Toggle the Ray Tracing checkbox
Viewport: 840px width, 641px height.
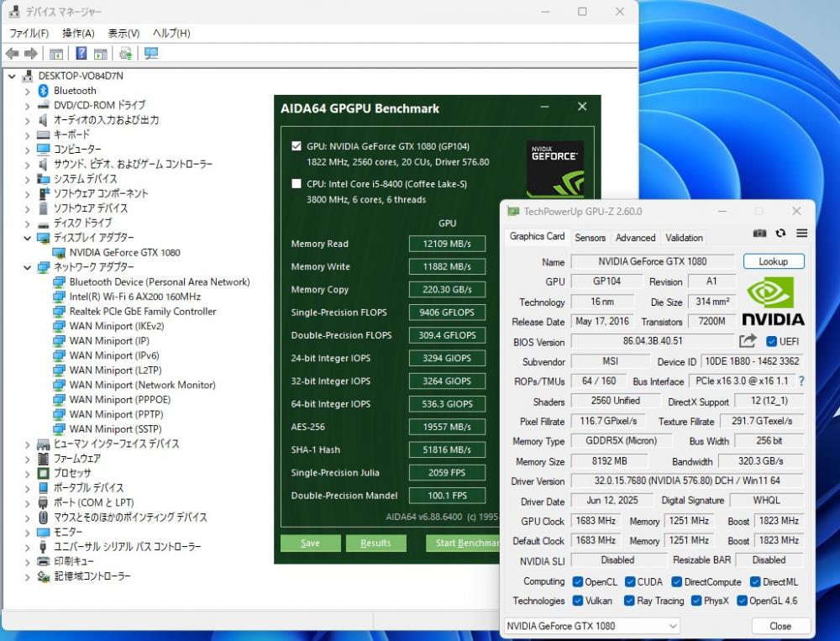click(x=629, y=601)
